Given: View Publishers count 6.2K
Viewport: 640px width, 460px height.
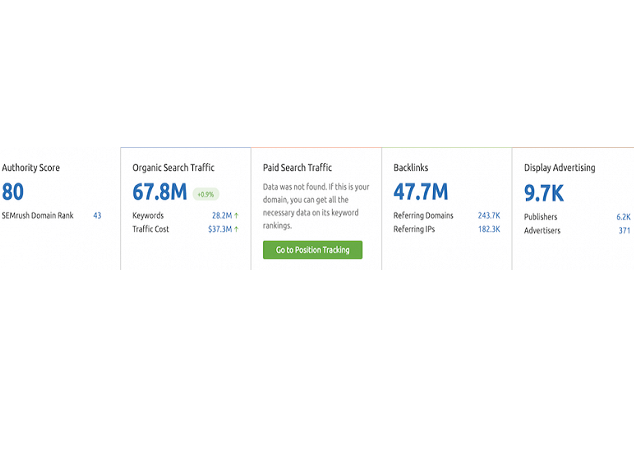Looking at the screenshot, I should (623, 216).
